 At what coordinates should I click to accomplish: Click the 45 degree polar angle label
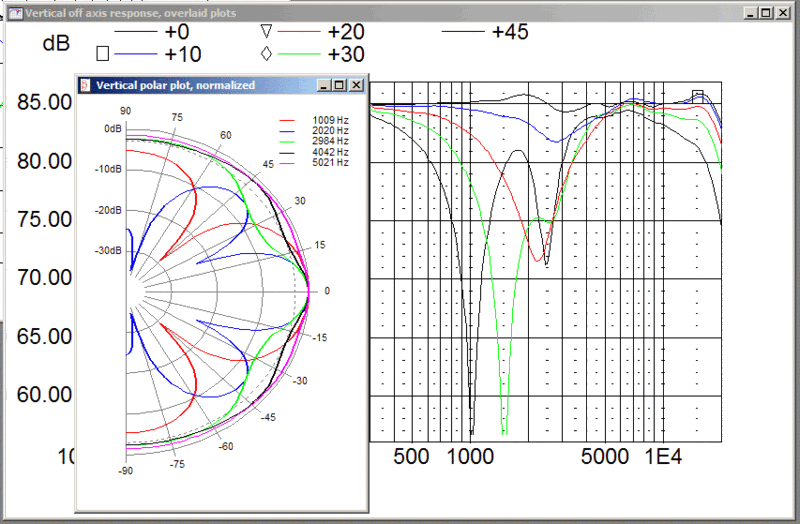(x=268, y=164)
